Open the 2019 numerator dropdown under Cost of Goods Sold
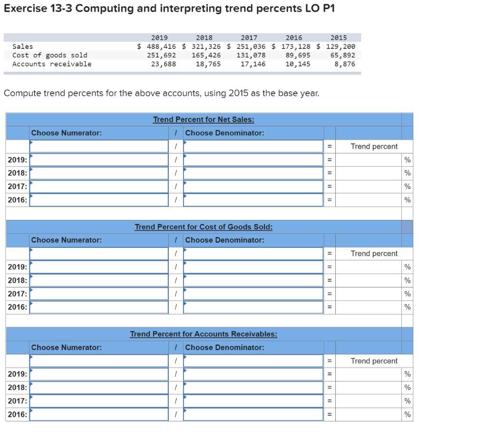 (98, 267)
